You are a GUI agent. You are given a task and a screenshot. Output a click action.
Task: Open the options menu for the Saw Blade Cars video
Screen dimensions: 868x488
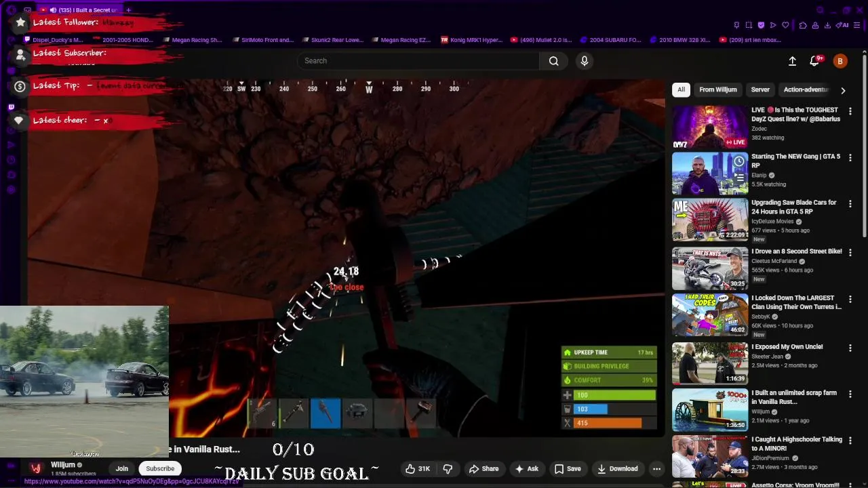(x=850, y=203)
